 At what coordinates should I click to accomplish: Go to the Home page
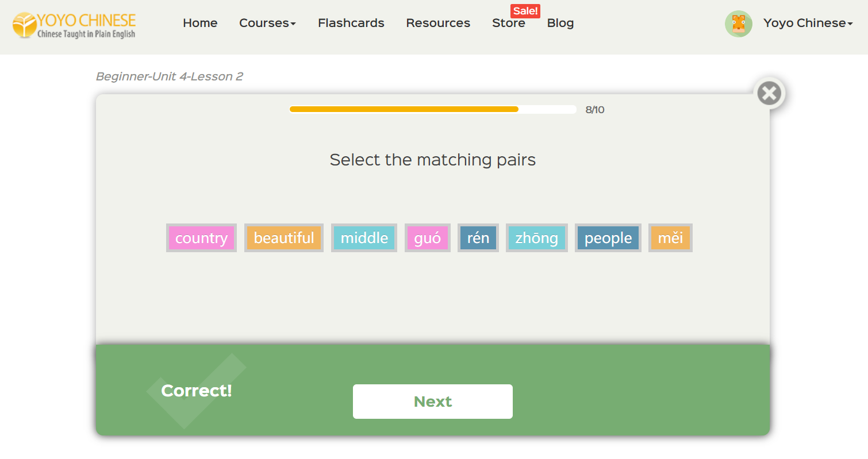point(200,24)
